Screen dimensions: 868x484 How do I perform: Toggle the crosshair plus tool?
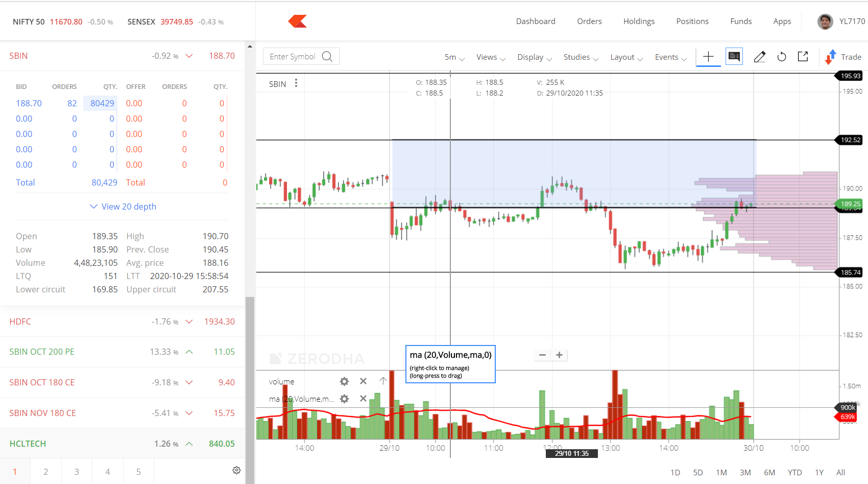point(708,57)
